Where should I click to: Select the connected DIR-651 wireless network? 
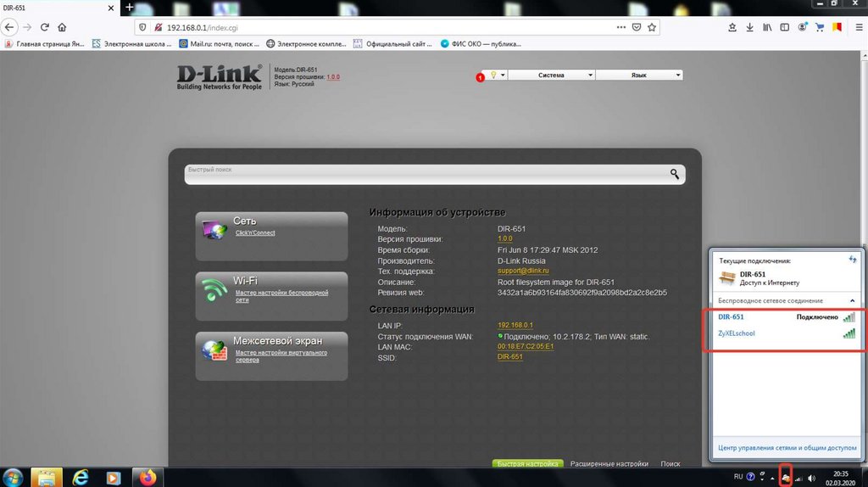pyautogui.click(x=786, y=317)
